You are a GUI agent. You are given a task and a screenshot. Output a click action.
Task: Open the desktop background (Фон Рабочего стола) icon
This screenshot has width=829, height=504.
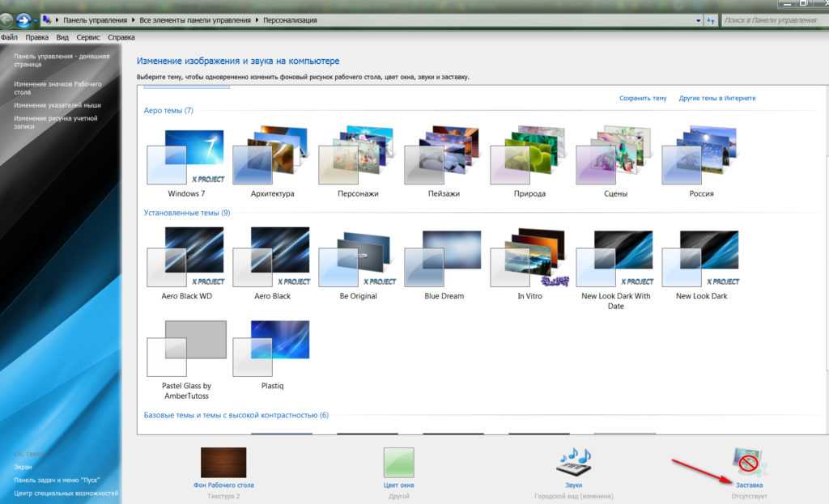pos(223,463)
